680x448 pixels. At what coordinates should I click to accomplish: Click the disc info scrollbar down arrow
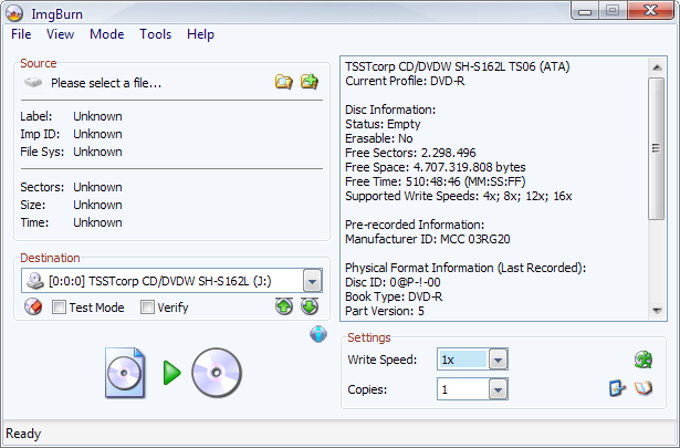click(x=657, y=310)
